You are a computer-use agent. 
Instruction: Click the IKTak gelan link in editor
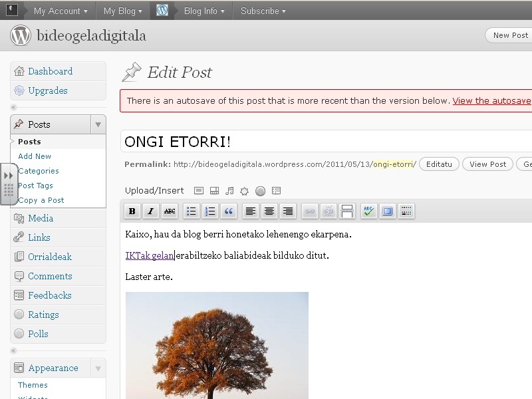point(149,255)
